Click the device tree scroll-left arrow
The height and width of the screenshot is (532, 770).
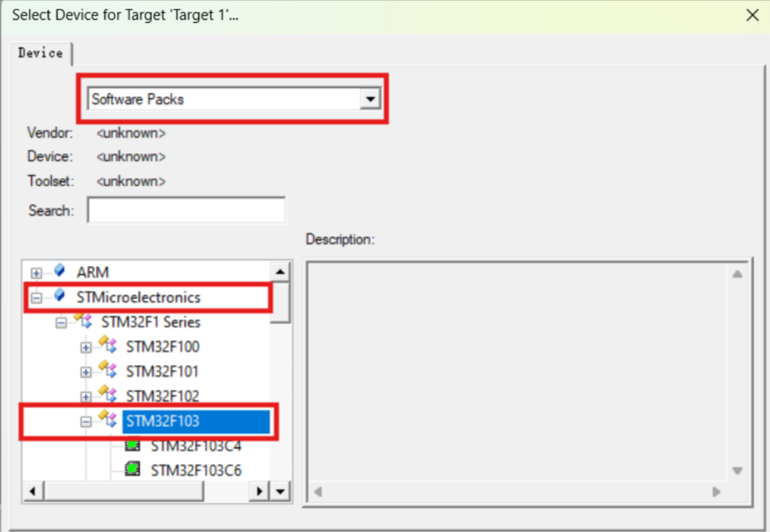click(x=33, y=491)
